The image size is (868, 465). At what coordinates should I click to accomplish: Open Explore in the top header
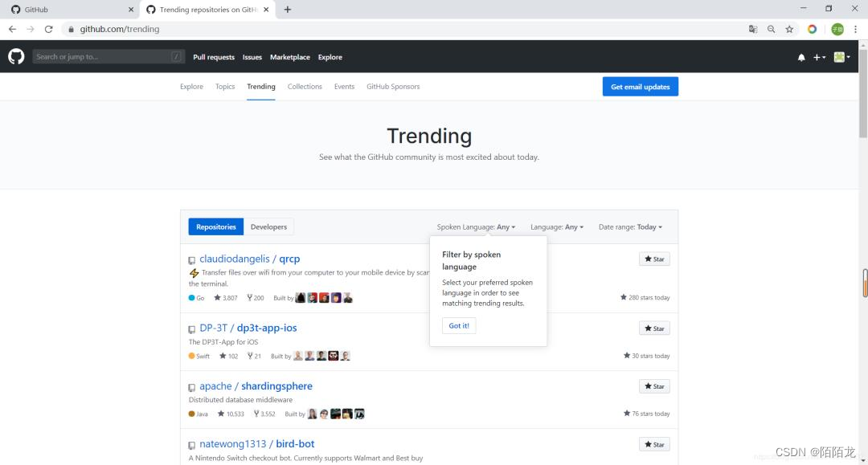pos(330,57)
